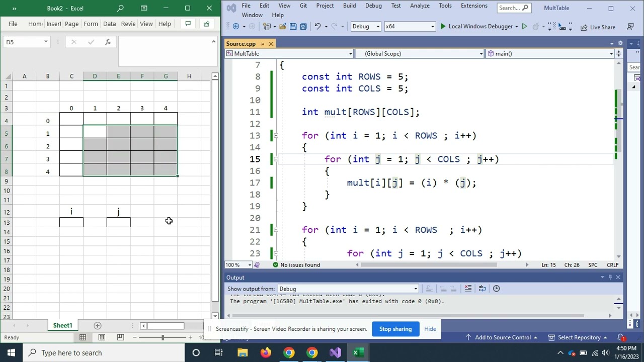Click the Visual Studio taskbar icon
644x362 pixels.
coord(335,352)
